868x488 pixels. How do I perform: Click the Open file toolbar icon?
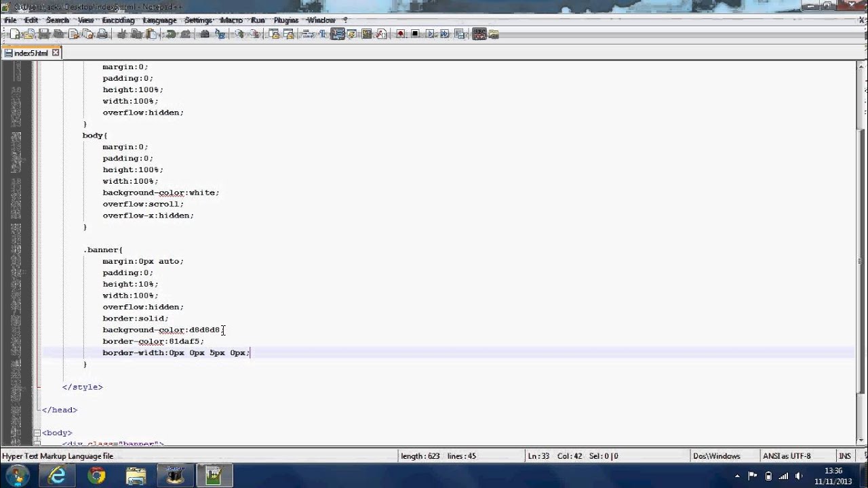29,34
